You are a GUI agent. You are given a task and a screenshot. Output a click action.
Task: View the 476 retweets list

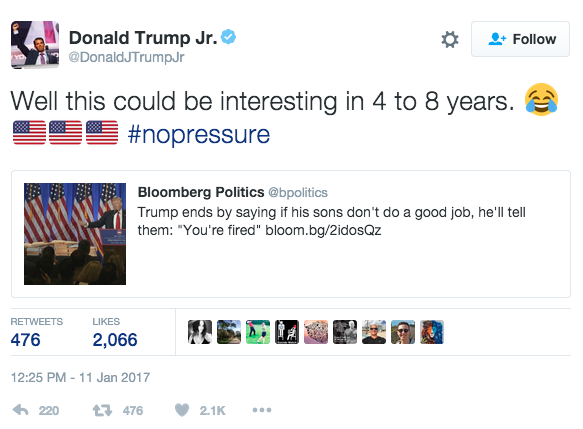point(36,332)
